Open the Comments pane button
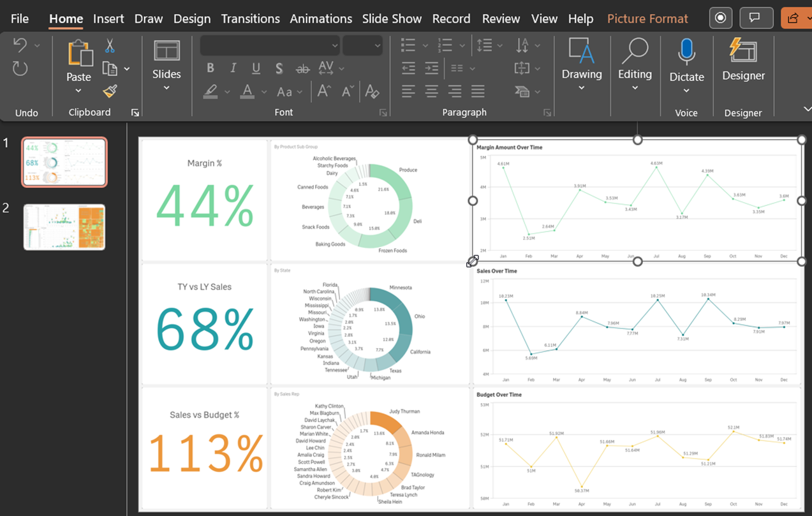812x516 pixels. coord(756,18)
